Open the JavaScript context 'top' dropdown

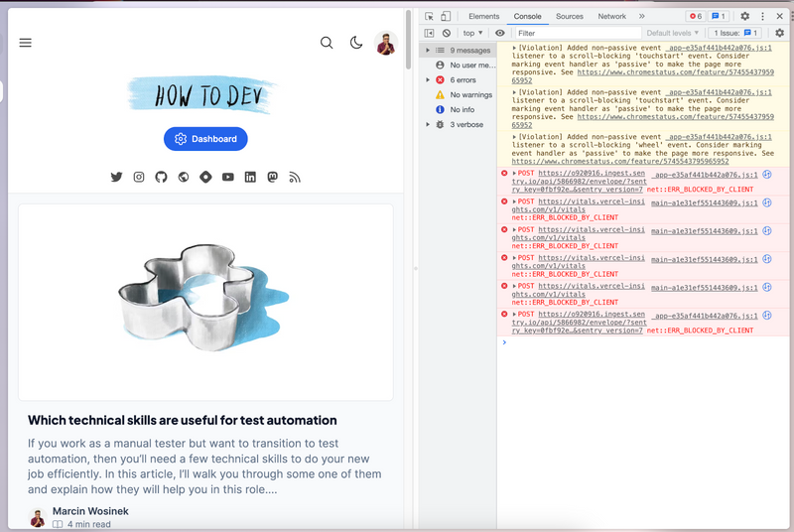(473, 33)
